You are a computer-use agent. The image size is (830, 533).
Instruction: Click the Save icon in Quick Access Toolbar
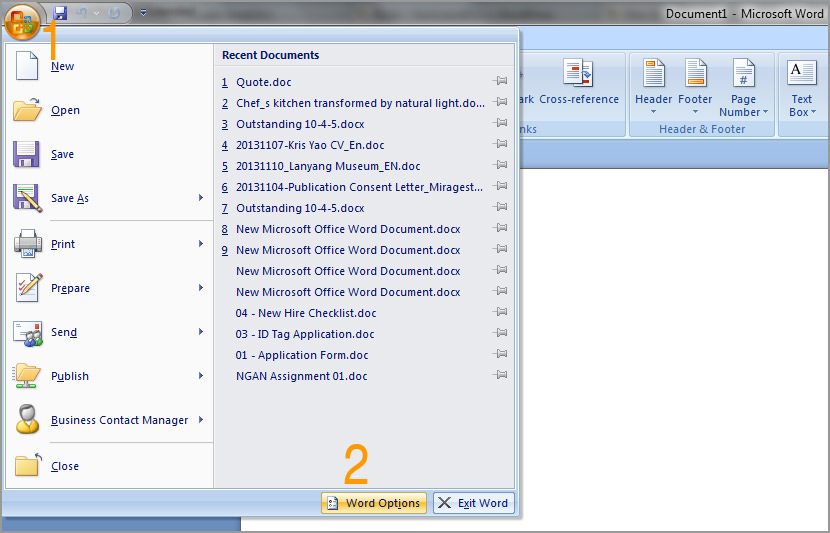60,13
